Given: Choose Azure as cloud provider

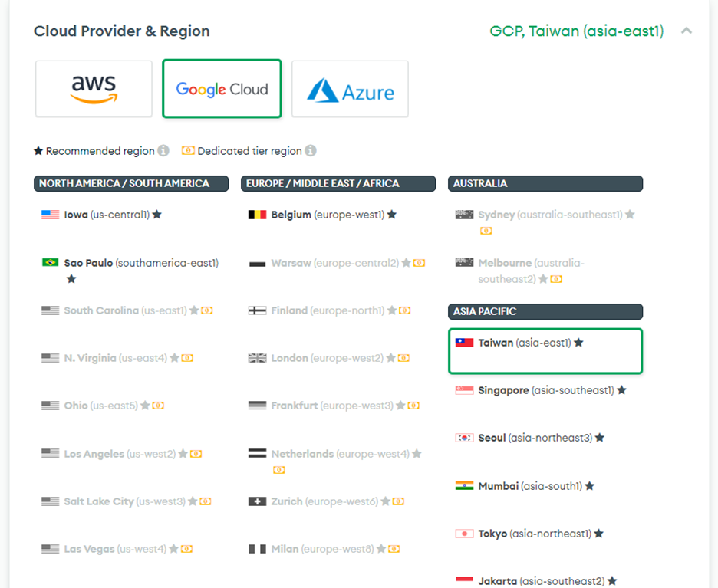Looking at the screenshot, I should [x=350, y=89].
